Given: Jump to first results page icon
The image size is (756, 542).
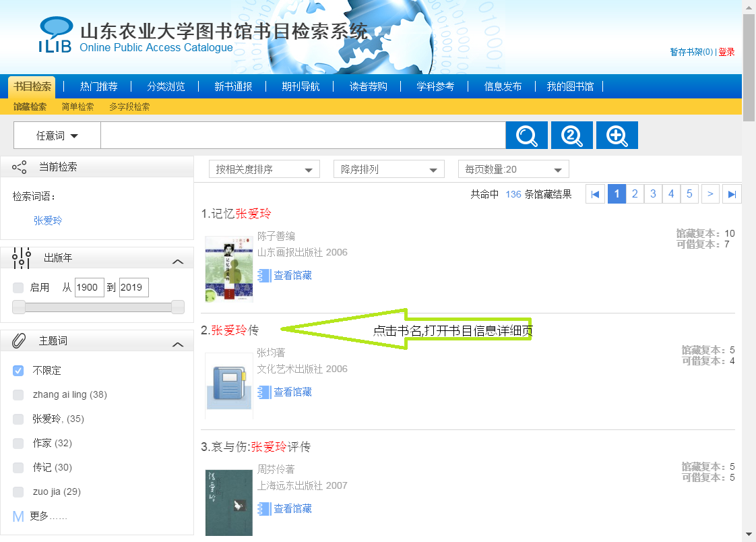Looking at the screenshot, I should click(595, 194).
